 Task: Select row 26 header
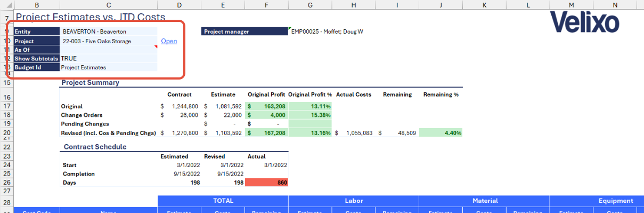click(6, 183)
